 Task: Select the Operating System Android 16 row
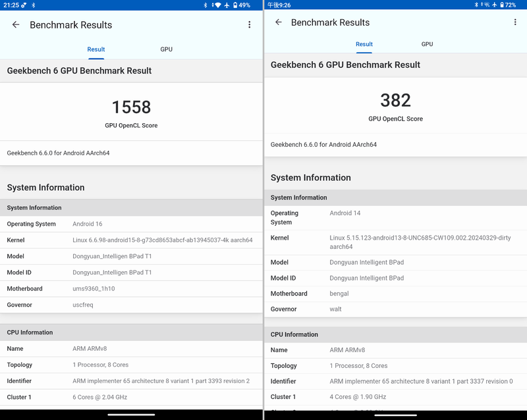point(132,224)
